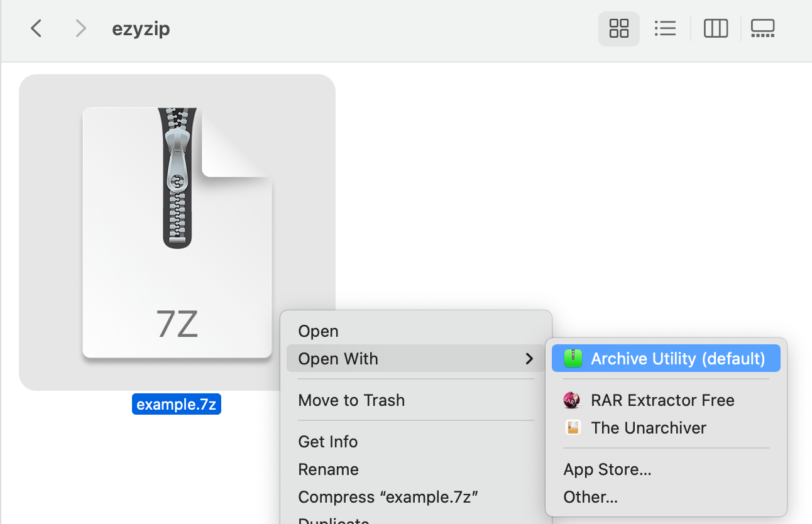Click the Archive Utility app icon

tap(573, 358)
